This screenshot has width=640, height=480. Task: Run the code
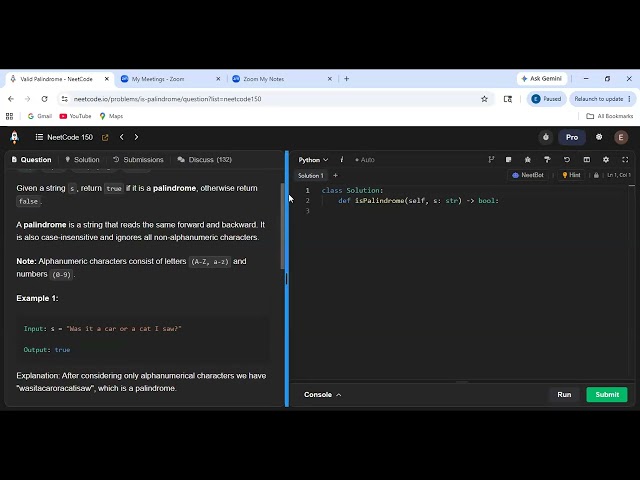[x=564, y=395]
